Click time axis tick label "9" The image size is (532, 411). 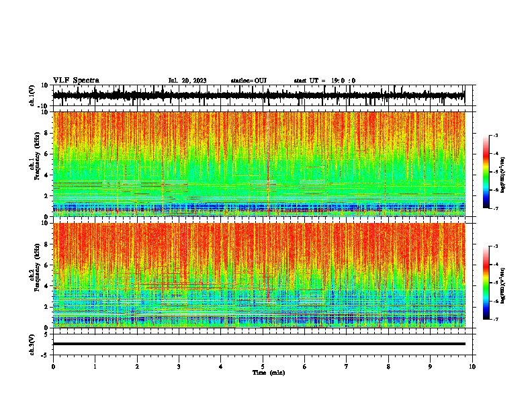coord(430,367)
